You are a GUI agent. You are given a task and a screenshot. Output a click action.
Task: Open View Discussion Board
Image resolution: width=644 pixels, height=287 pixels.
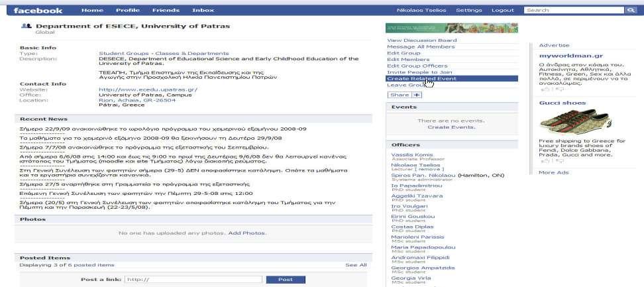[422, 40]
